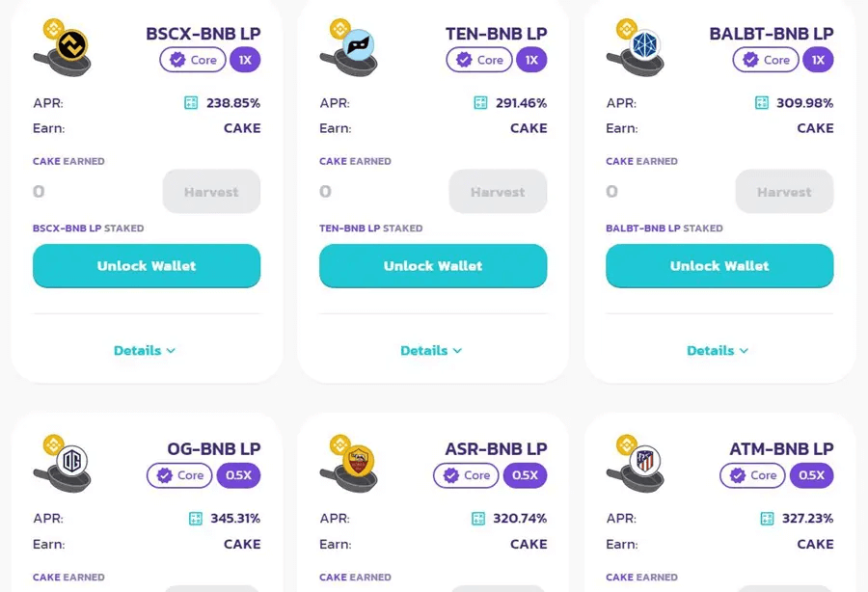Click the OG-BNB LP token pair icon
The width and height of the screenshot is (868, 592).
coord(61,462)
